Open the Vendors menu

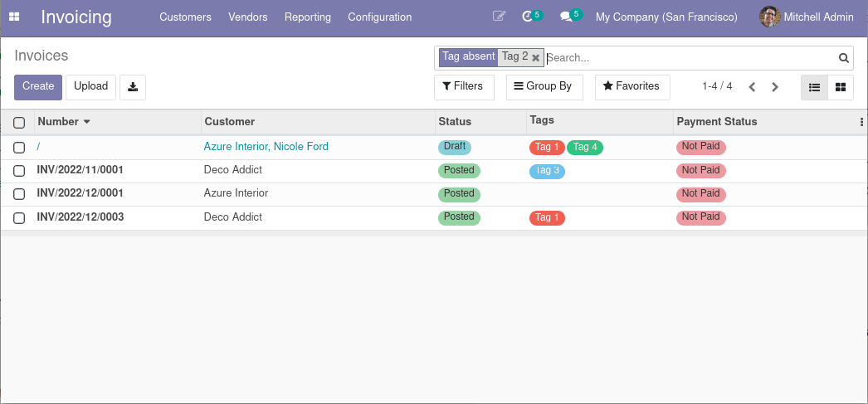(x=248, y=17)
